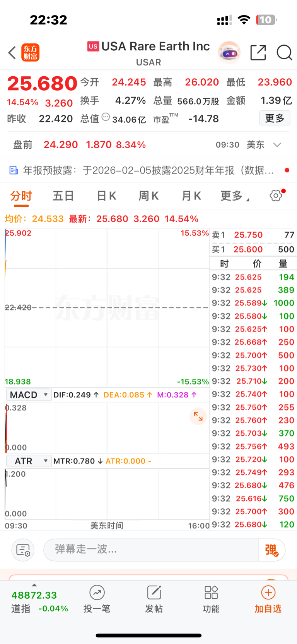This screenshot has height=644, width=297.
Task: Tap the 总量 566.0万股 value
Action: coord(198,101)
